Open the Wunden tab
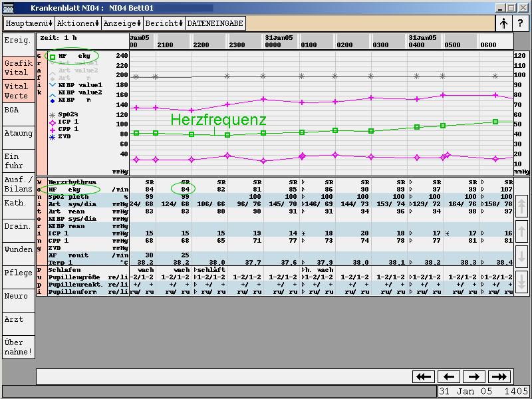 19,254
